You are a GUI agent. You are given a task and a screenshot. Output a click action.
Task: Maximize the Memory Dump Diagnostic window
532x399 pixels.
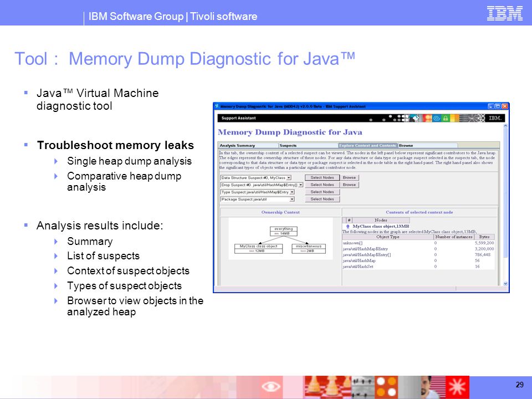498,106
